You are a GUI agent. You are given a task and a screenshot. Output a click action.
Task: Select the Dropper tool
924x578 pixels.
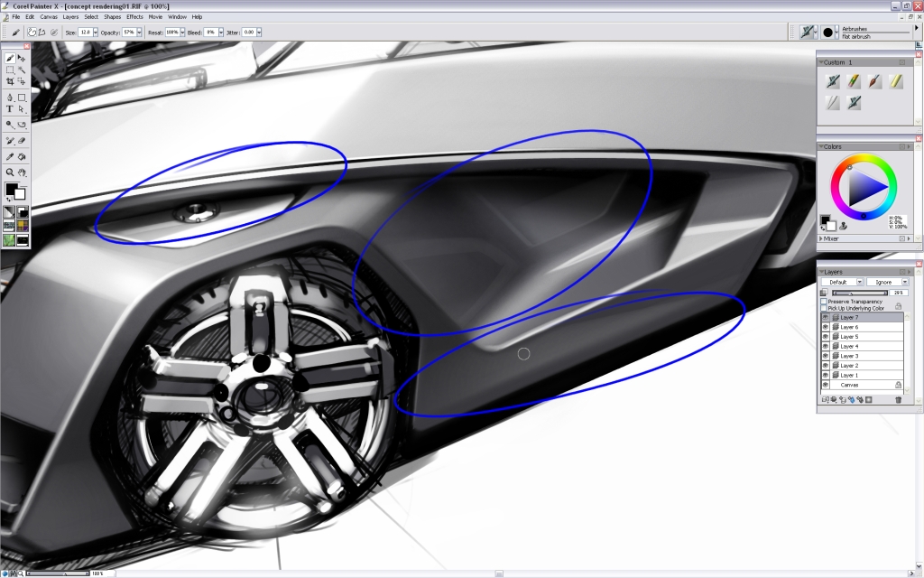9,155
